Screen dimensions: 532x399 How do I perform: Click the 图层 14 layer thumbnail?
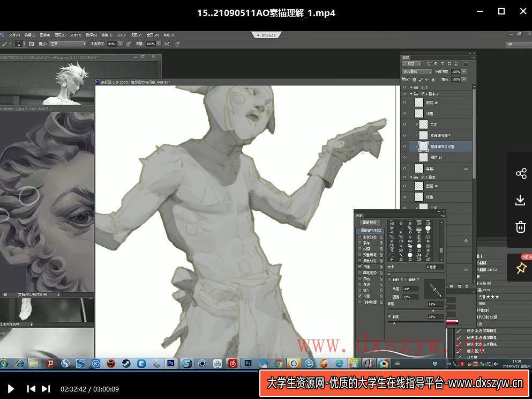[423, 157]
